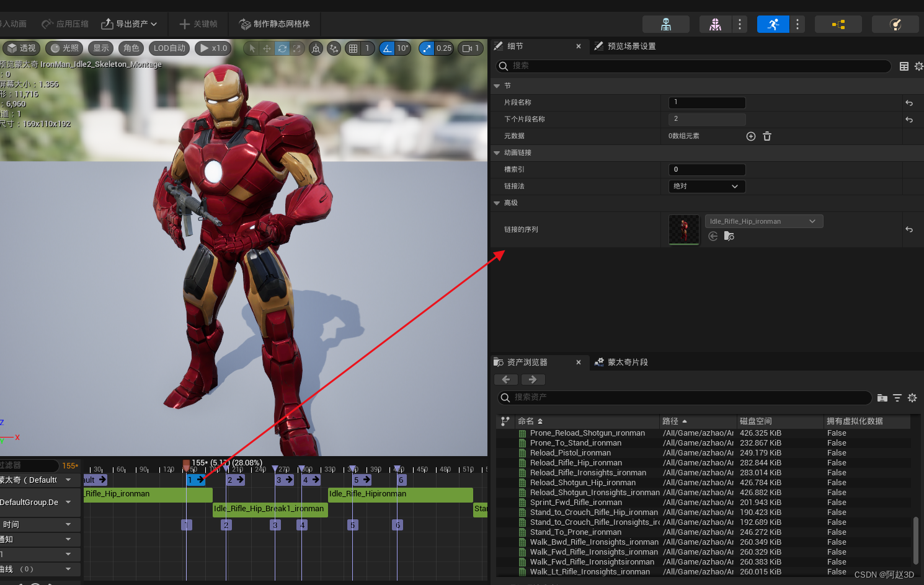The width and height of the screenshot is (924, 585).
Task: Collapse the 高级 category
Action: (x=497, y=203)
